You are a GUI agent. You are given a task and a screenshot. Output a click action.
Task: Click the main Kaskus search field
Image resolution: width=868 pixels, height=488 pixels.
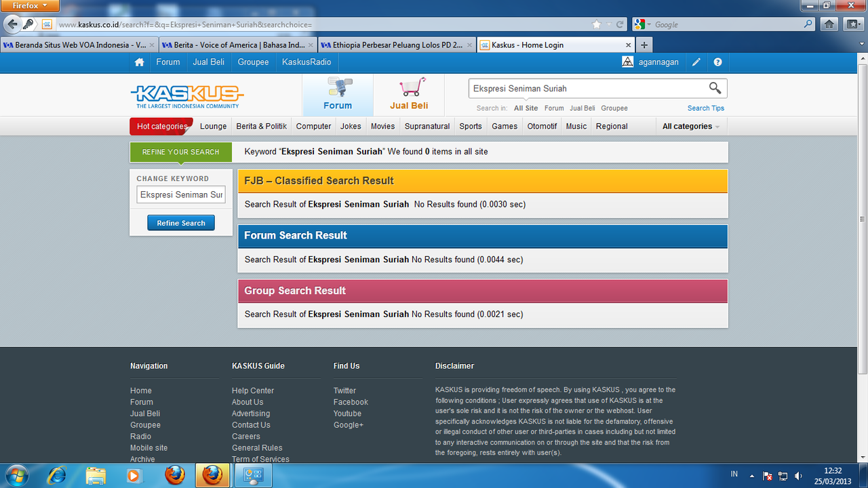587,88
